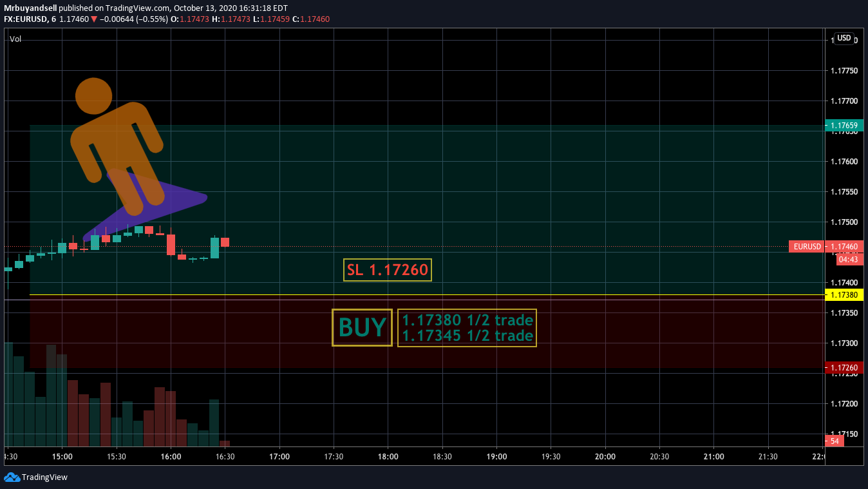The height and width of the screenshot is (489, 868).
Task: Click the 21:30 time axis label
Action: (768, 457)
